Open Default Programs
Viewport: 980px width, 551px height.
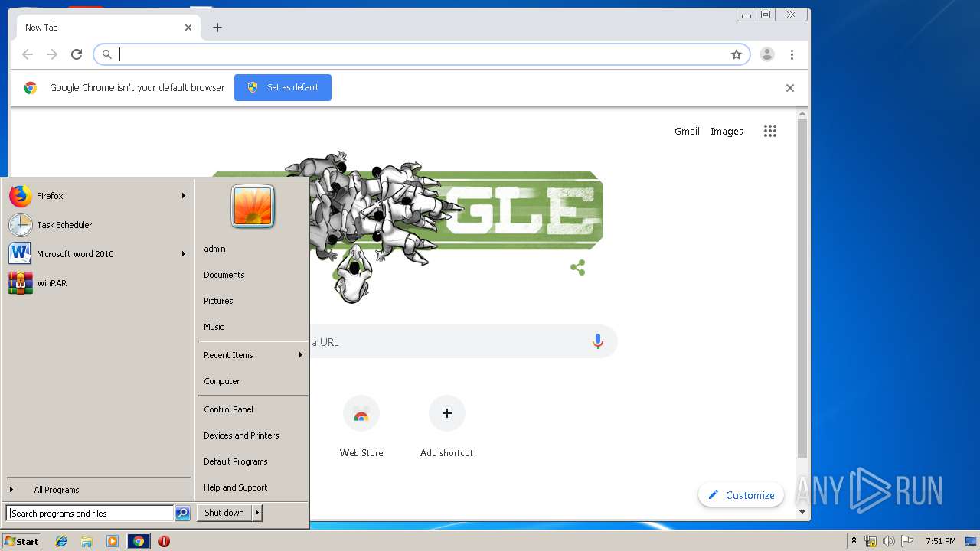[x=236, y=461]
